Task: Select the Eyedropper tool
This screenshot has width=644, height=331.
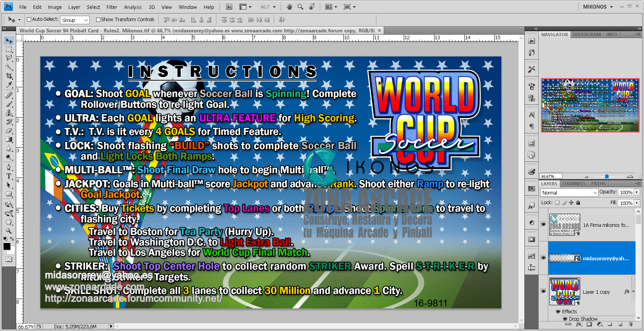Action: (9, 85)
